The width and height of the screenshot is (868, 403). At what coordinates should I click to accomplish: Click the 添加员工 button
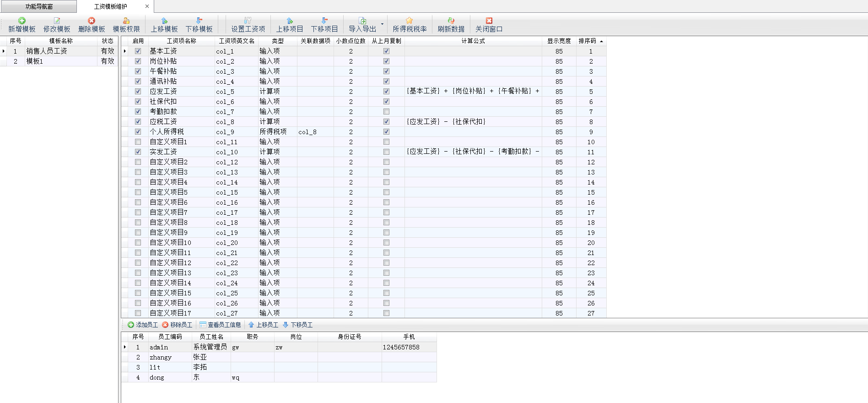[143, 325]
